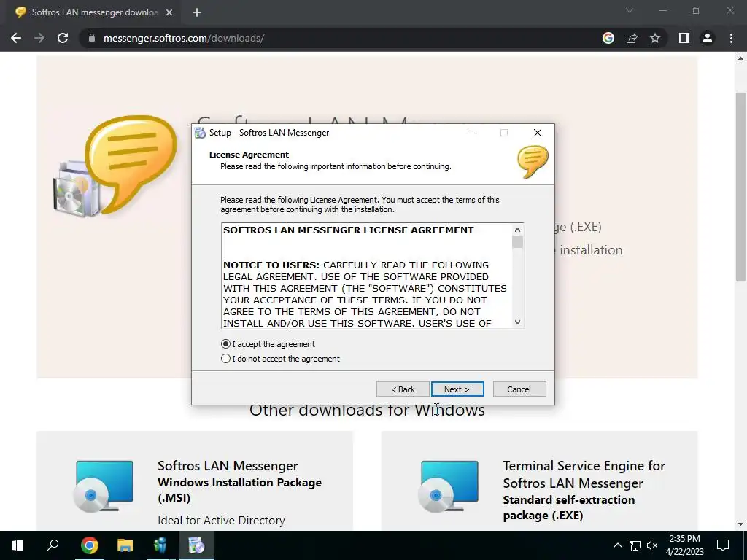Click the Windows Installation Package (.MSI) monitor icon
The width and height of the screenshot is (747, 560).
[104, 486]
